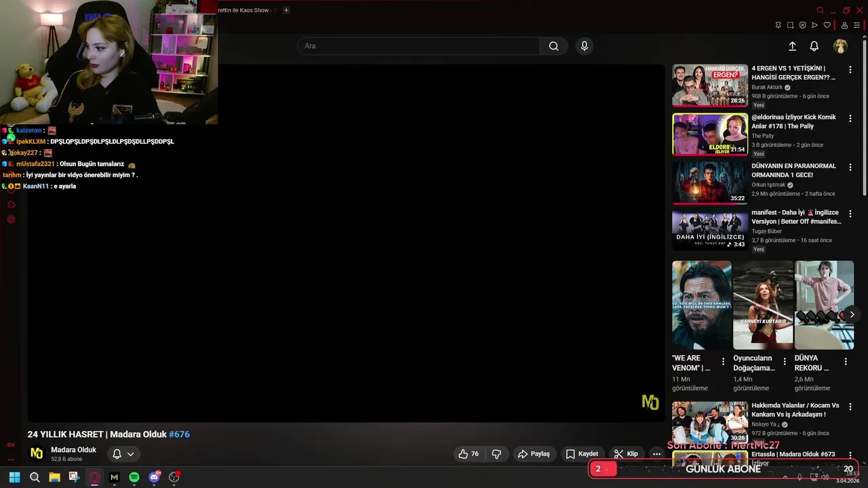Select the Kaos Show browser tab
The height and width of the screenshot is (488, 868).
245,10
